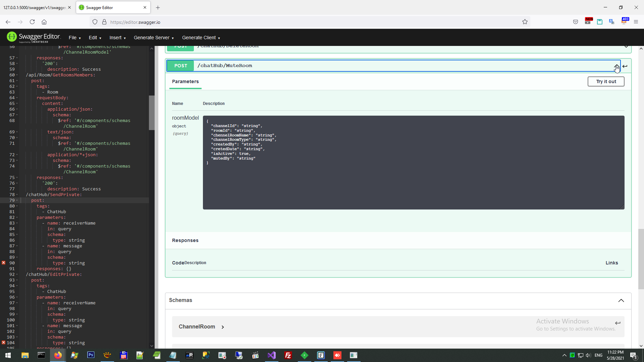
Task: Open the Generate Server menu
Action: (154, 38)
